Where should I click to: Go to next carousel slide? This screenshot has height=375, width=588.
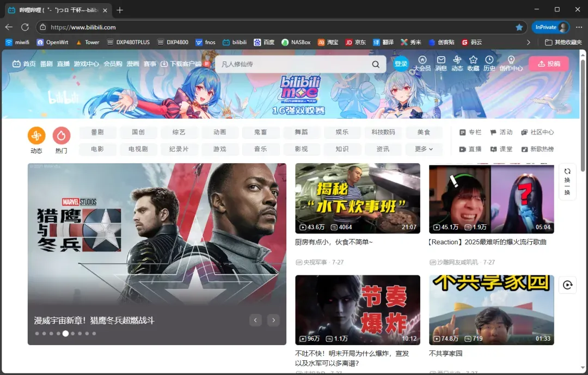pyautogui.click(x=273, y=320)
